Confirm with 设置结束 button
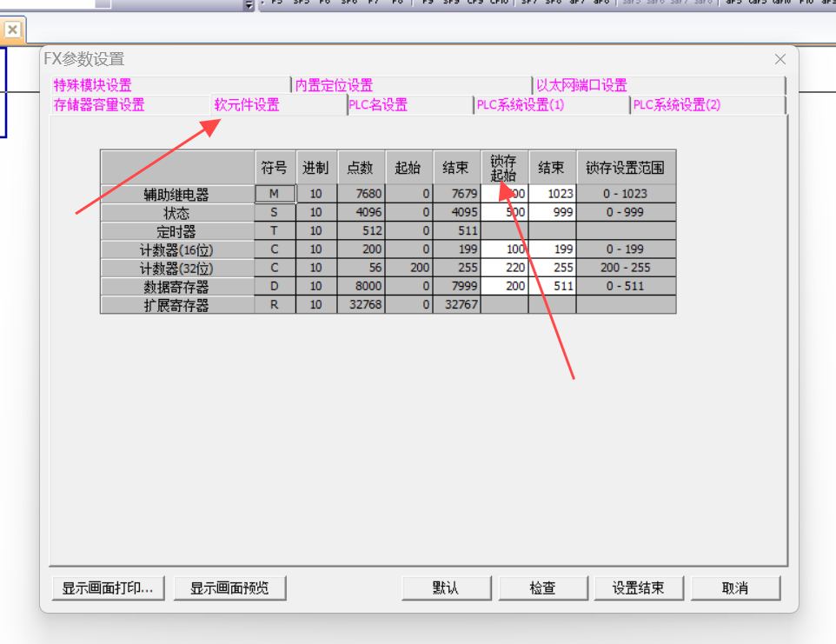836x644 pixels. coord(639,588)
